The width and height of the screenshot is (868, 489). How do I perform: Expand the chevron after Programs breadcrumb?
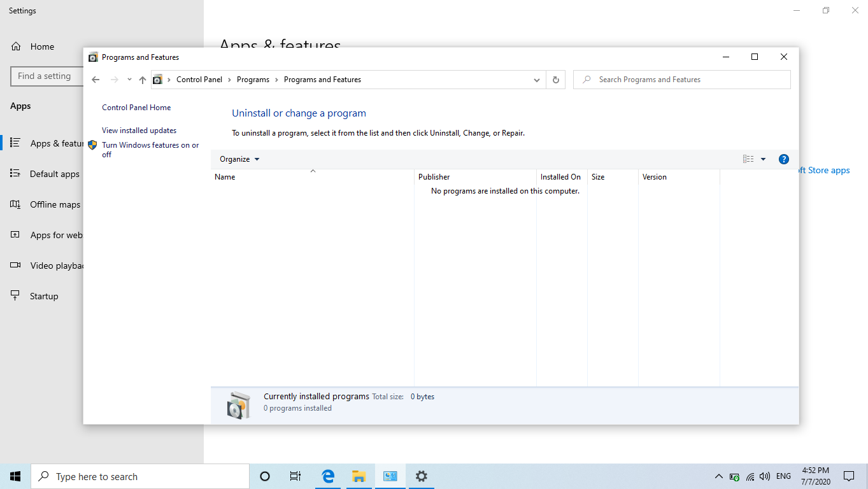click(276, 80)
